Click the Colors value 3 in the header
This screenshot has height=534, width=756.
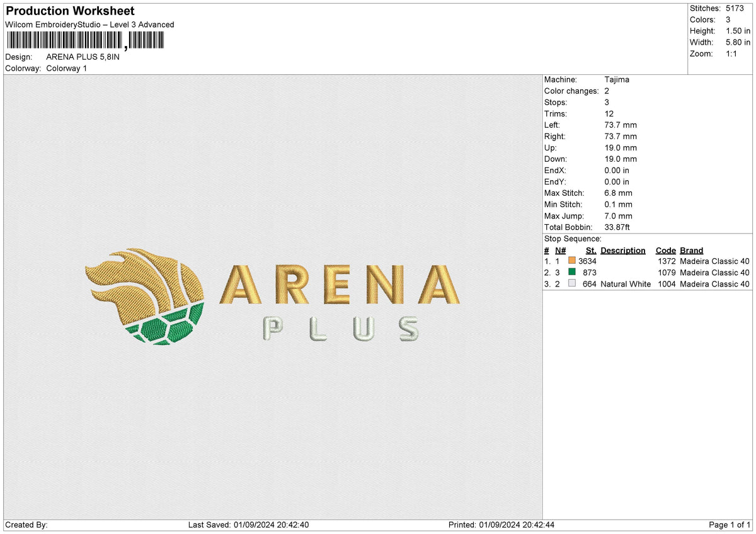pyautogui.click(x=728, y=20)
